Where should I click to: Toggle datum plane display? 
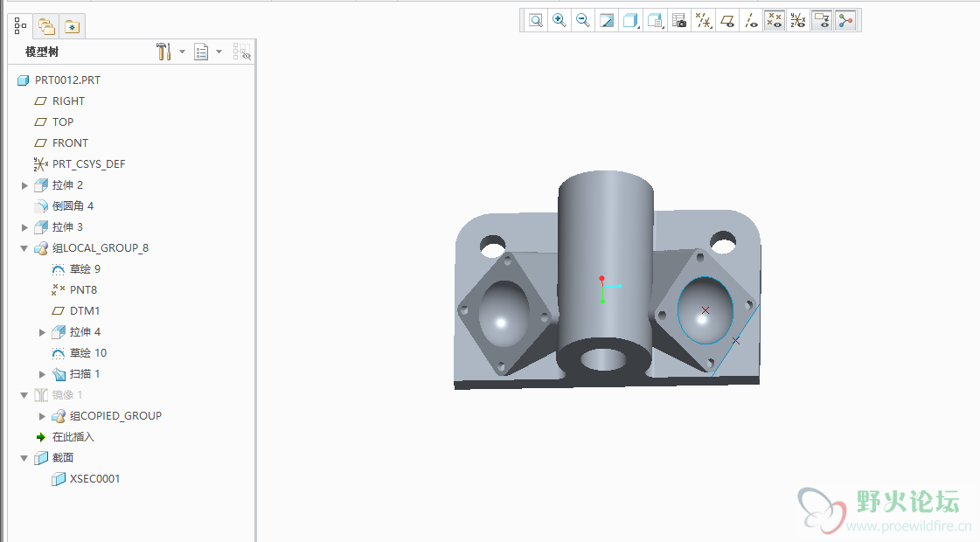(x=726, y=21)
